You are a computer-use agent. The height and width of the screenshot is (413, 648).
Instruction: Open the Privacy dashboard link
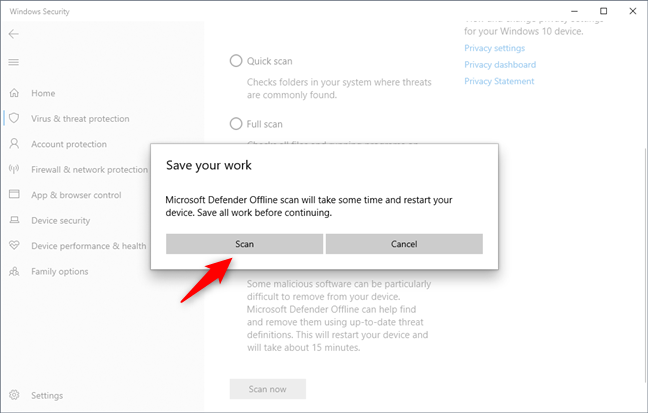[x=500, y=64]
